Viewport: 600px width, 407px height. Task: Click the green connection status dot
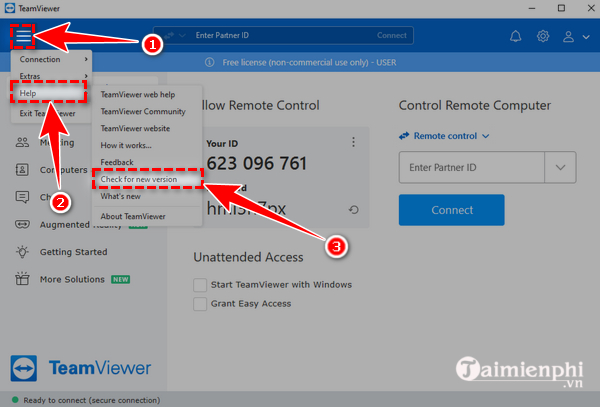tap(15, 400)
